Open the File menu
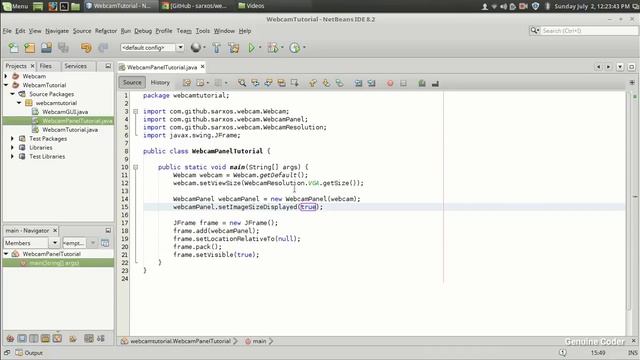This screenshot has width=640, height=360. (7, 31)
